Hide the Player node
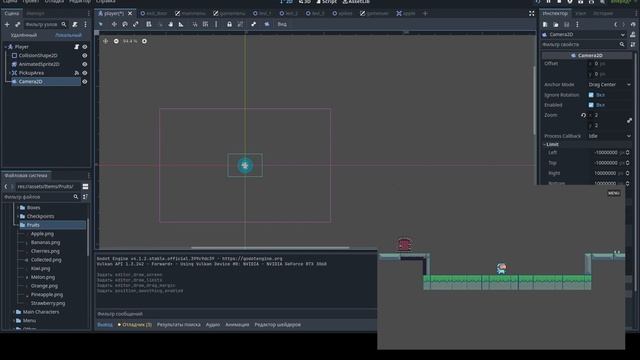This screenshot has height=360, width=640. pyautogui.click(x=84, y=47)
